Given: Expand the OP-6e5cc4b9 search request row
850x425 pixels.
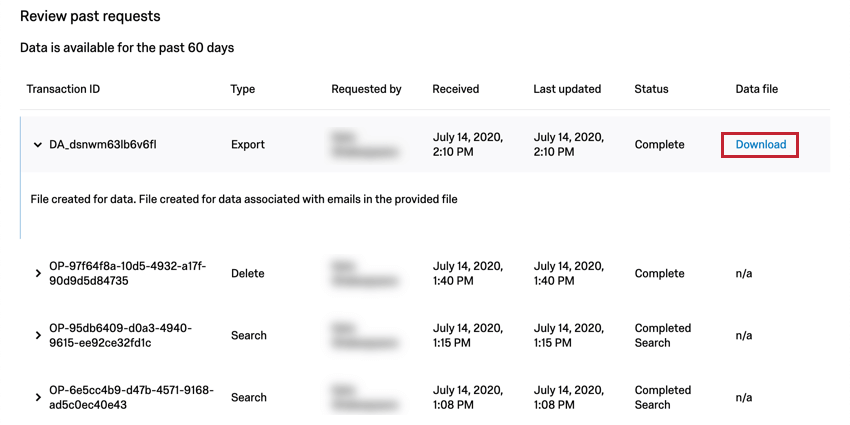Looking at the screenshot, I should pyautogui.click(x=38, y=398).
